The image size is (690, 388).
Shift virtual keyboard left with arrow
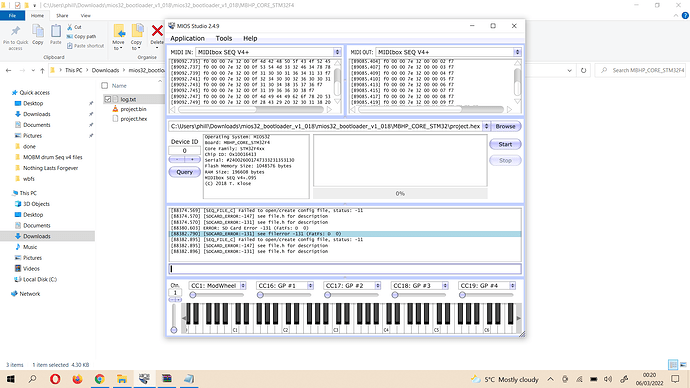[184, 318]
